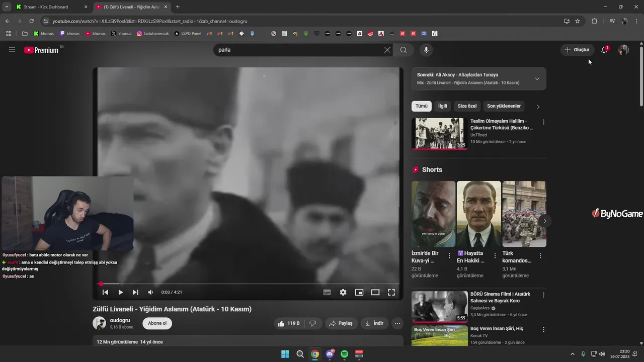The width and height of the screenshot is (644, 362).
Task: Like the video with 119 B
Action: point(288,323)
